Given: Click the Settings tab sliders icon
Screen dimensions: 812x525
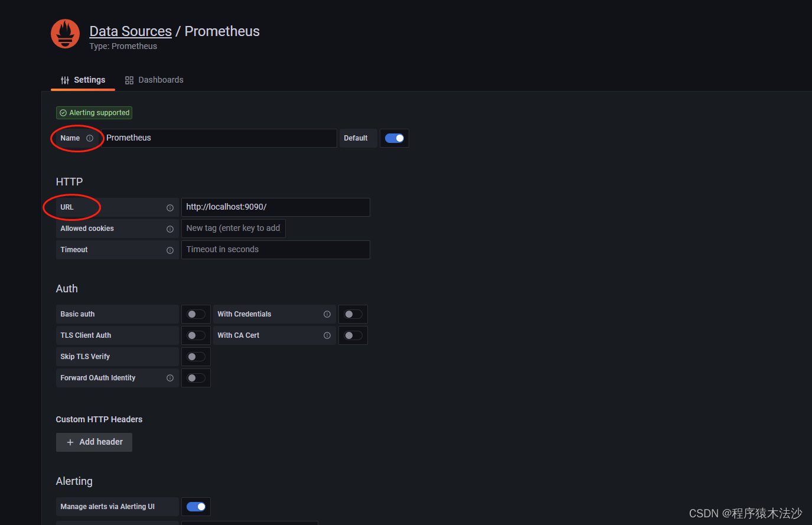Looking at the screenshot, I should tap(65, 80).
